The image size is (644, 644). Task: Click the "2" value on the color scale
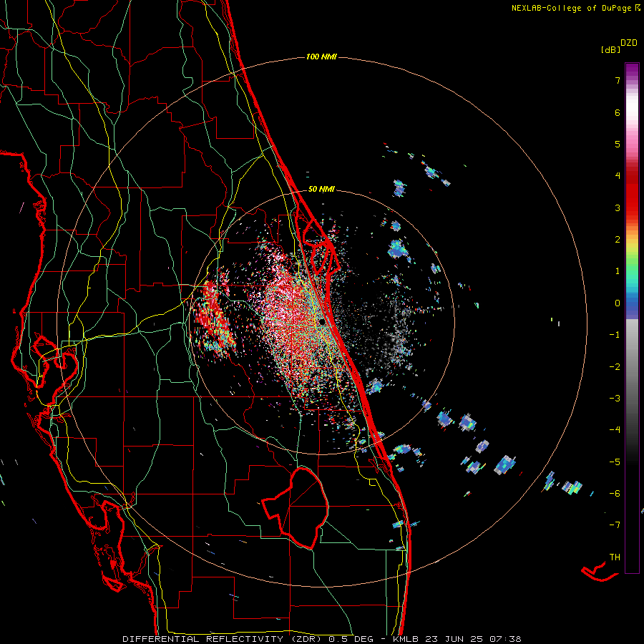click(618, 240)
